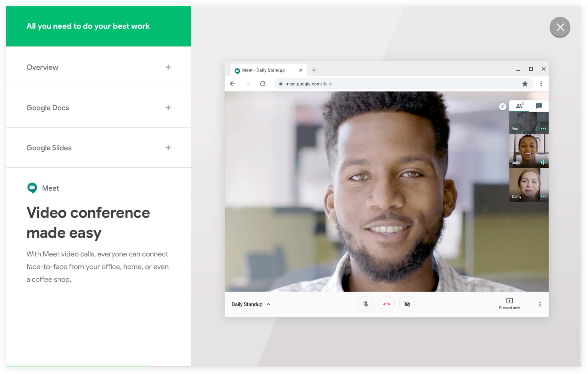Hang up with the red end call button
Image resolution: width=588 pixels, height=374 pixels.
point(386,304)
